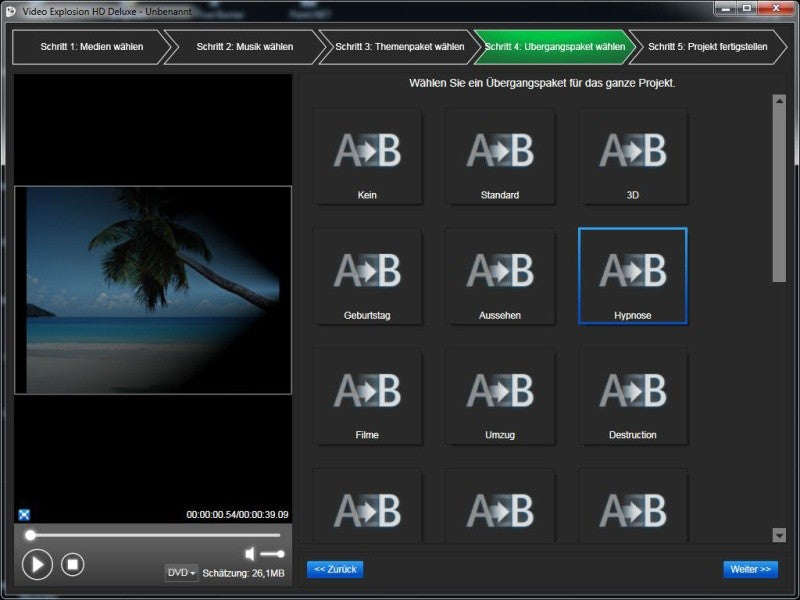Jump to Schritt 5: Projekt fertigstellen

tap(708, 47)
